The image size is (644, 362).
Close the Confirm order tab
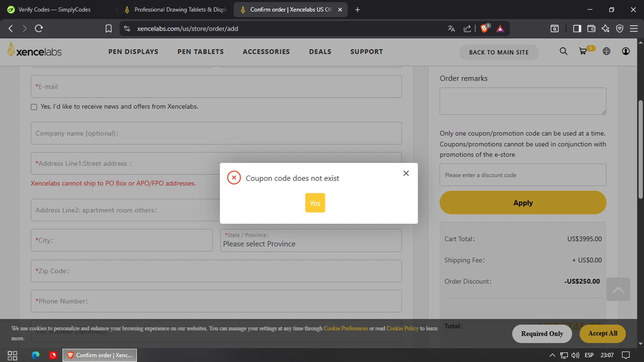pyautogui.click(x=340, y=9)
